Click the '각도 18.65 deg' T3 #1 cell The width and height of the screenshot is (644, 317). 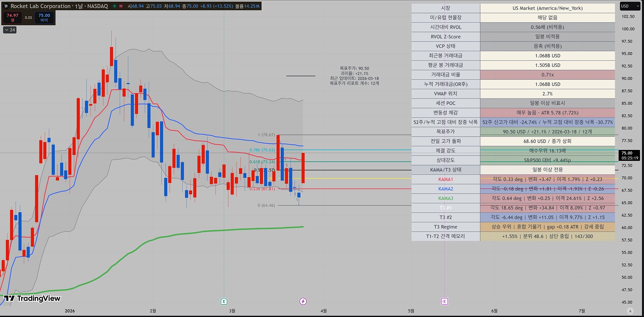tap(547, 208)
